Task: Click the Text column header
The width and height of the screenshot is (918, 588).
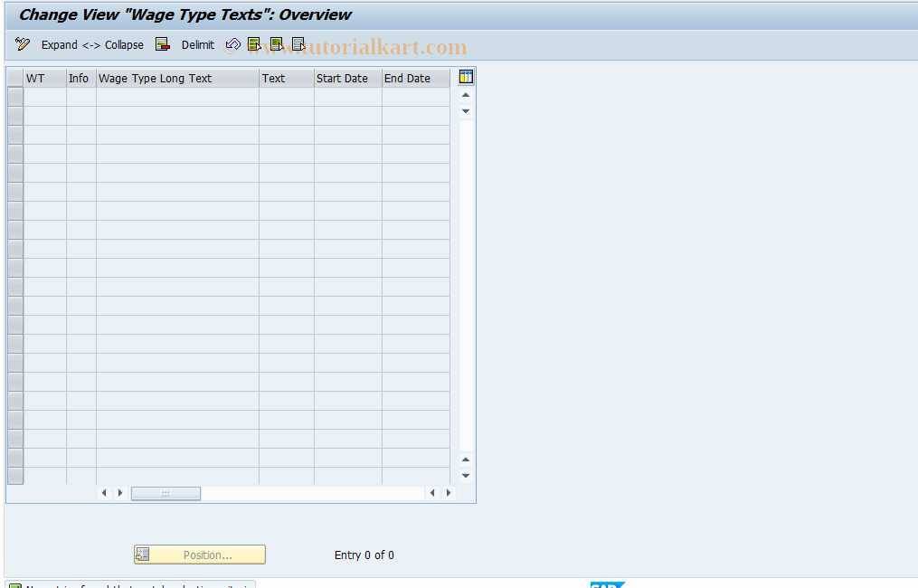Action: [x=287, y=79]
